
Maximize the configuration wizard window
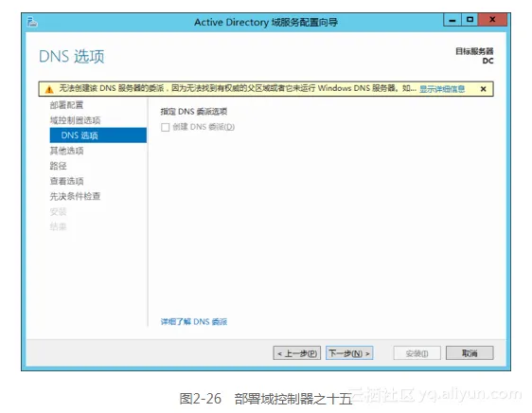click(470, 20)
